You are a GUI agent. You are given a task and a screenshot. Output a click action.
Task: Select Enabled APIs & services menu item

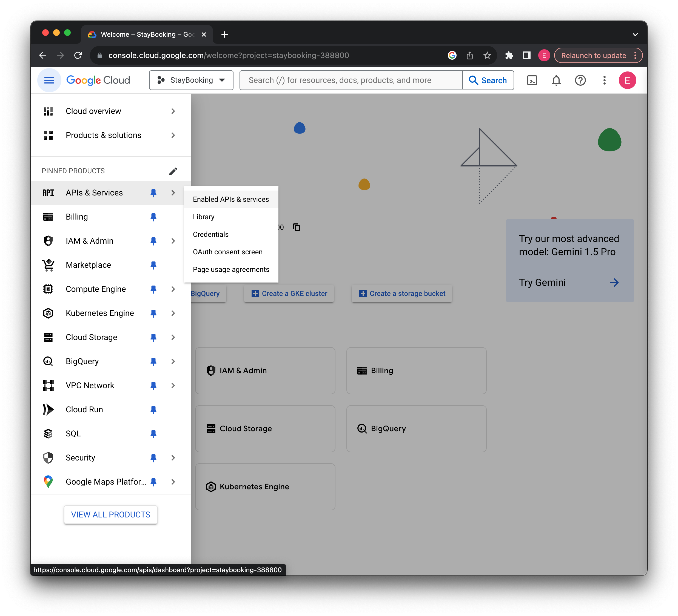point(231,199)
